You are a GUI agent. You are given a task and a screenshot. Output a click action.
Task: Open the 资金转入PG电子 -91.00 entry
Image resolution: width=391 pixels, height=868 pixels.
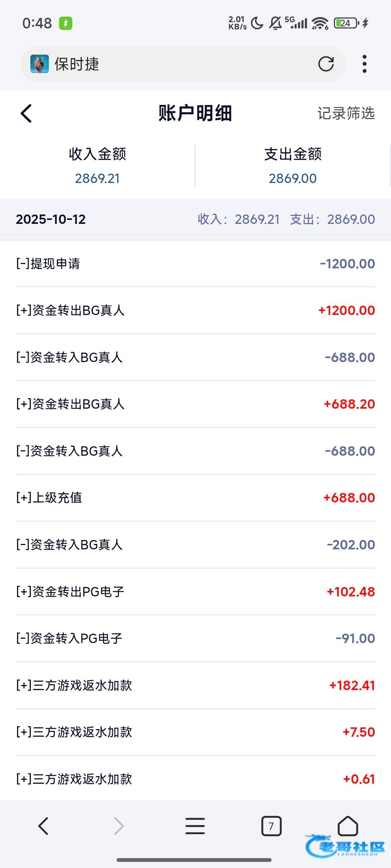[195, 638]
